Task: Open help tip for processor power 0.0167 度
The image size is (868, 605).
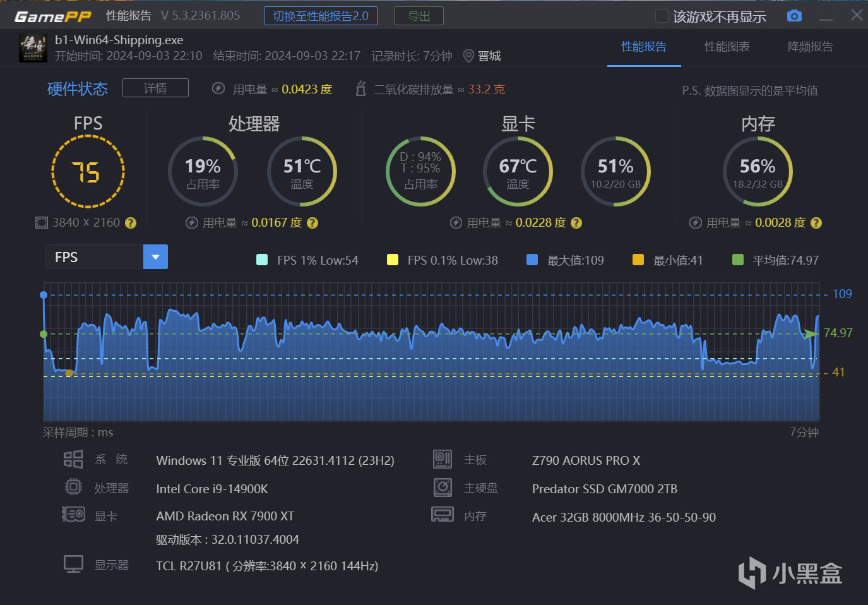Action: click(x=312, y=223)
